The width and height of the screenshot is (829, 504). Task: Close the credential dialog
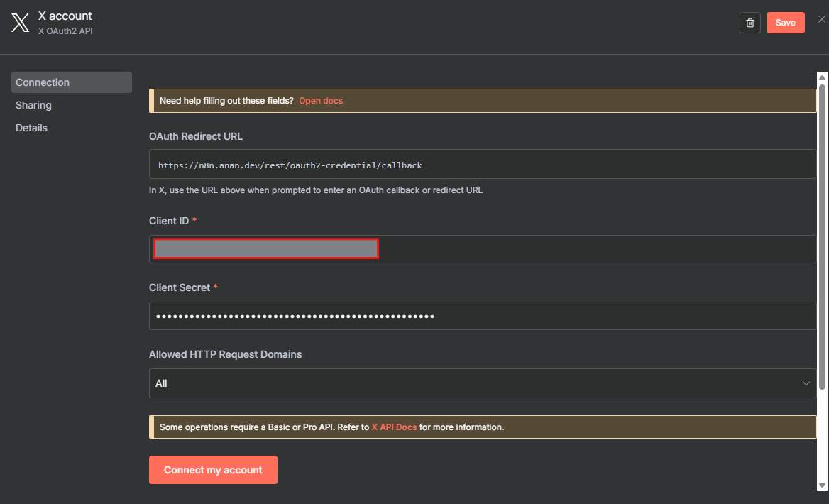tap(822, 19)
